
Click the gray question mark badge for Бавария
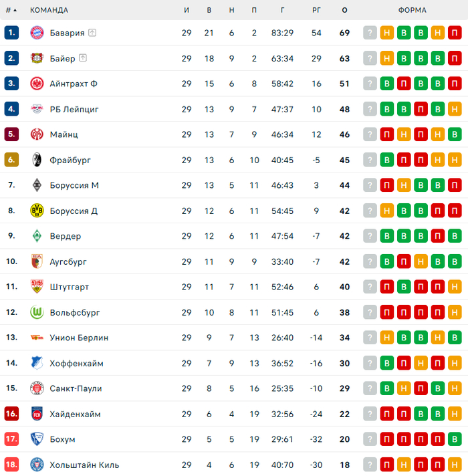pyautogui.click(x=370, y=33)
